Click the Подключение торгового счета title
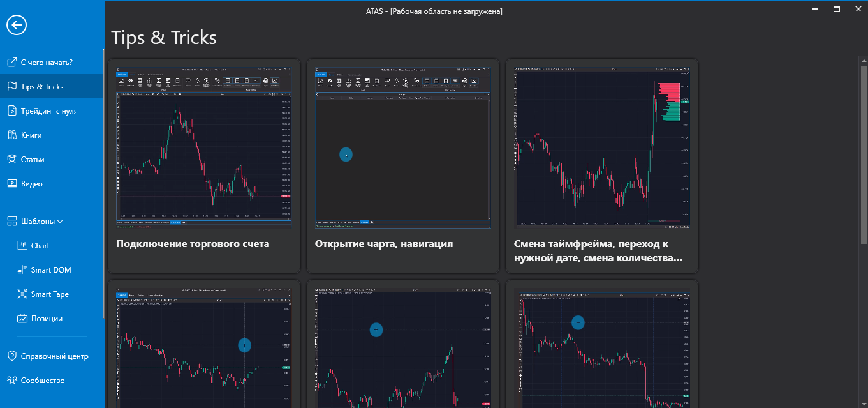Viewport: 868px width, 408px height. (x=193, y=244)
